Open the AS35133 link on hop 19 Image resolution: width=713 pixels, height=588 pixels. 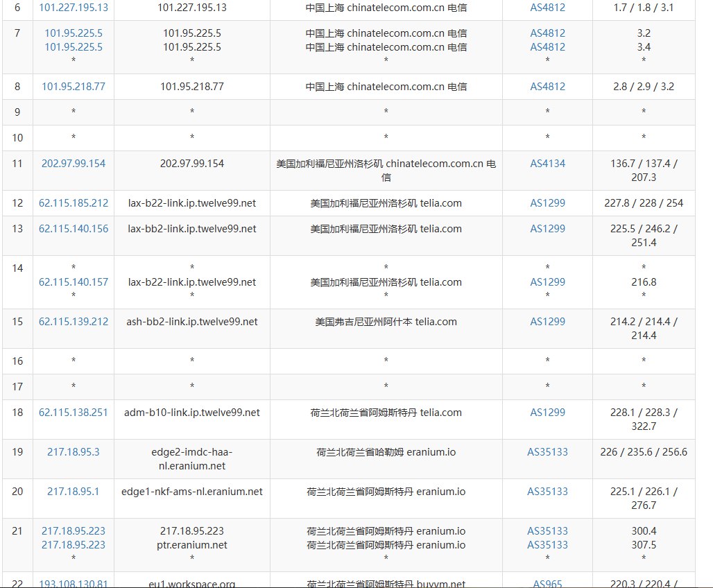point(547,451)
